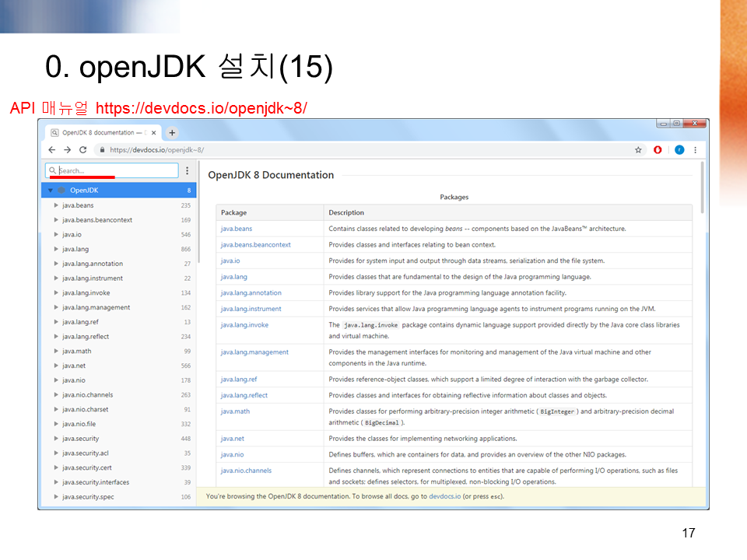Click the padlock icon in address bar
The height and width of the screenshot is (560, 747).
(102, 150)
